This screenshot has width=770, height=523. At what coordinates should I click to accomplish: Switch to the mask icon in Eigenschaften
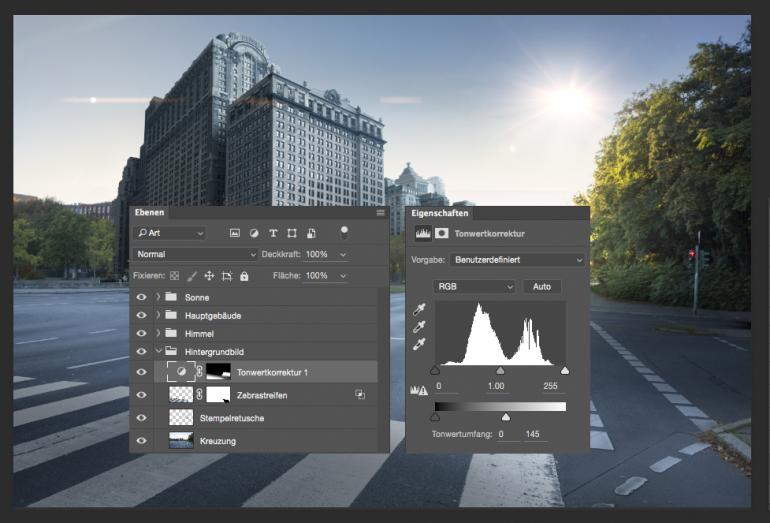pos(441,233)
